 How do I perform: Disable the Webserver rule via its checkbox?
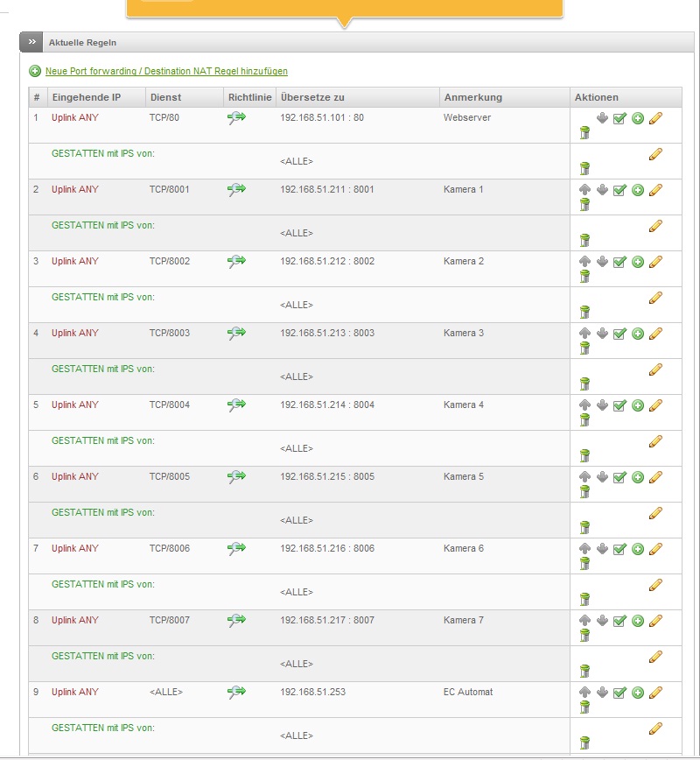point(619,118)
